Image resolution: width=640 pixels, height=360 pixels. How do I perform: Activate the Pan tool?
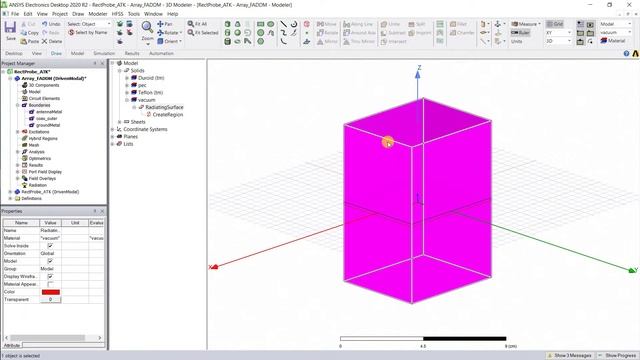click(x=164, y=24)
